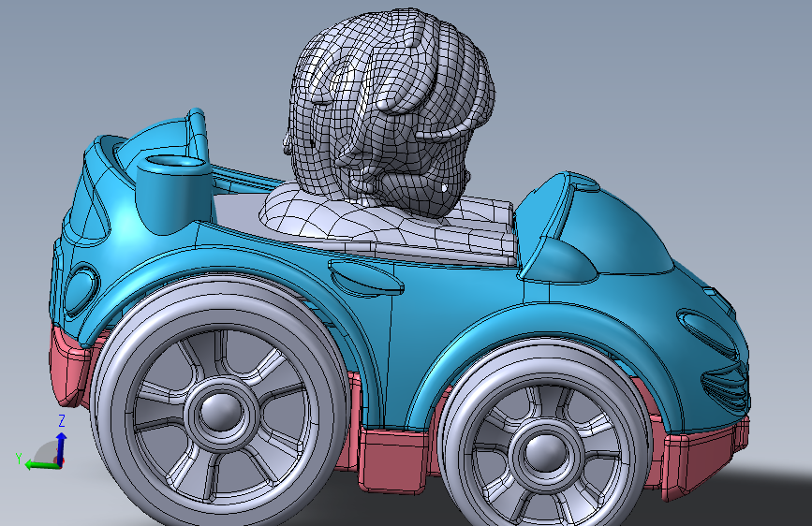Select the oval light on the left end
The width and height of the screenshot is (812, 526).
[x=81, y=288]
